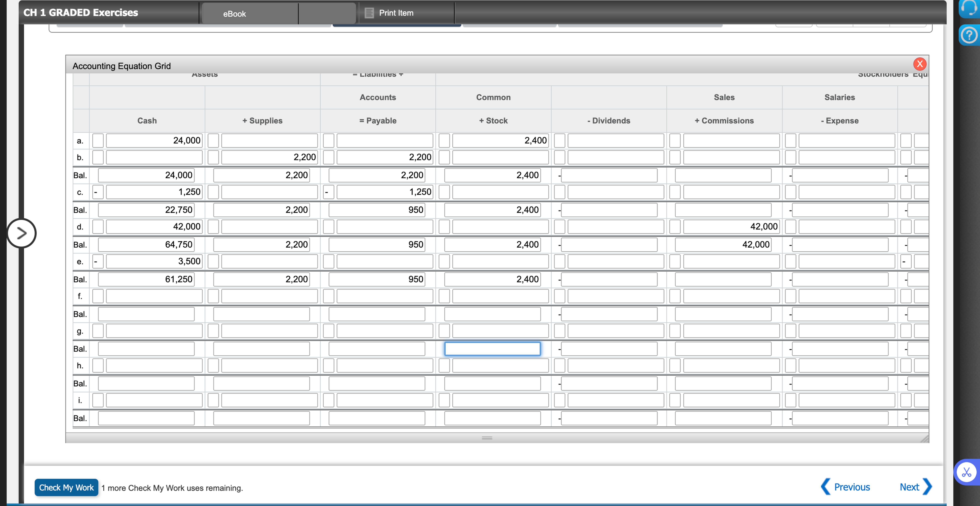Screen dimensions: 980x506
Task: Click the Supplies field for row i
Action: coord(269,400)
